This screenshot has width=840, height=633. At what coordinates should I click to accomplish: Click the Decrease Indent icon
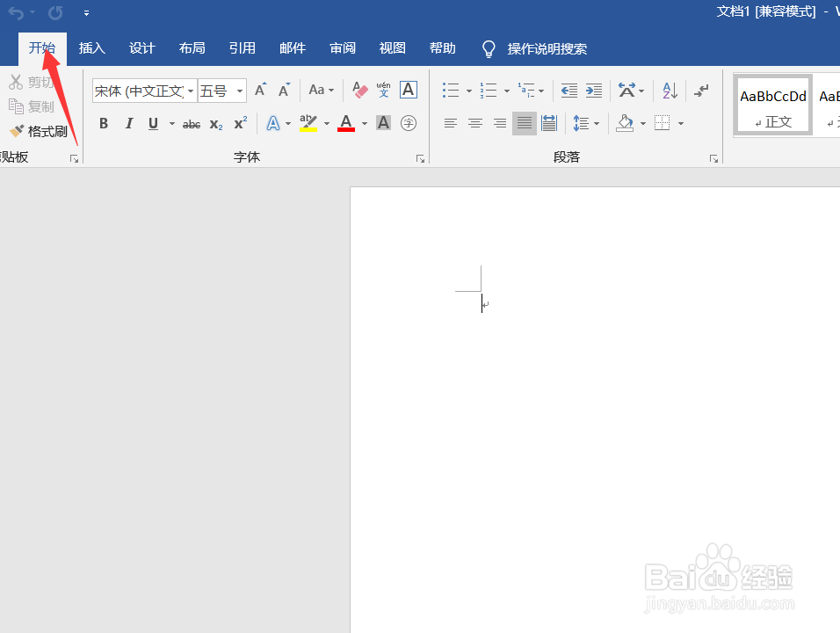coord(568,90)
